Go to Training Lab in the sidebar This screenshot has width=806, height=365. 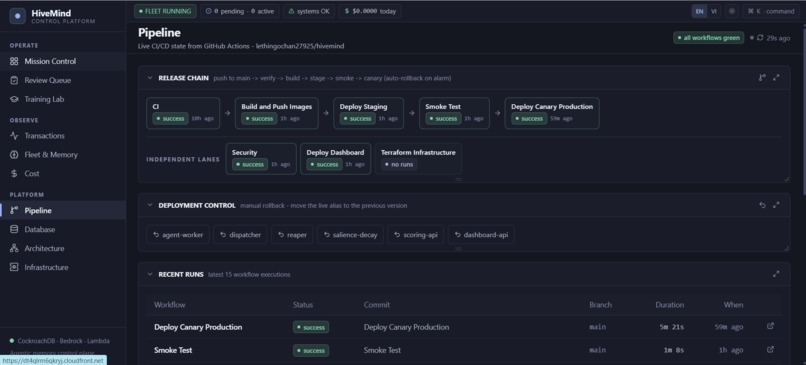(x=63, y=99)
